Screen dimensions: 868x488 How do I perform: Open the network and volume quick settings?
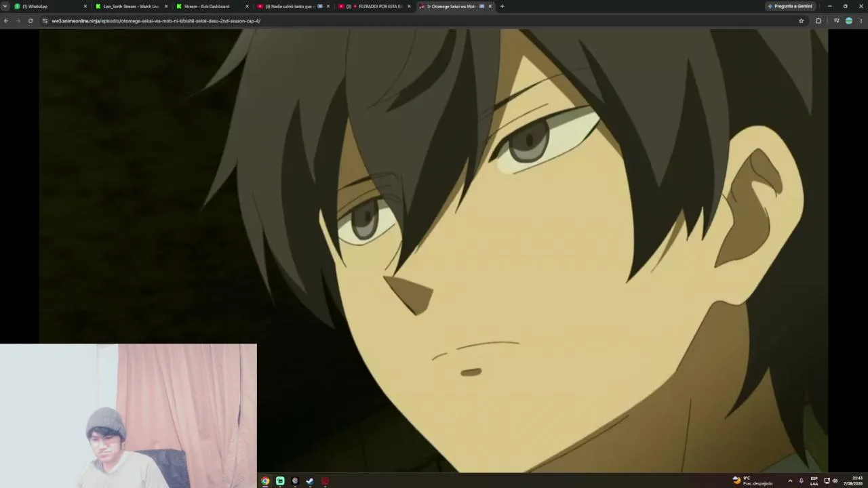pos(831,481)
